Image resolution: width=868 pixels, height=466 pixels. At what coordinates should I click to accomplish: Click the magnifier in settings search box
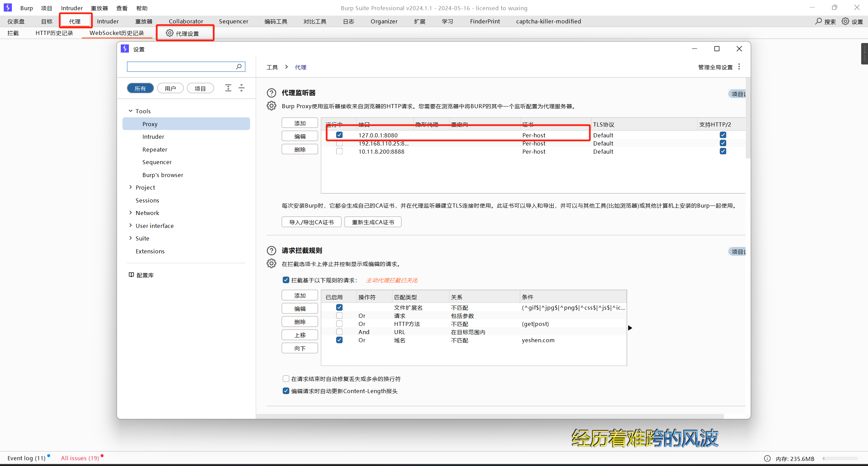coord(239,66)
